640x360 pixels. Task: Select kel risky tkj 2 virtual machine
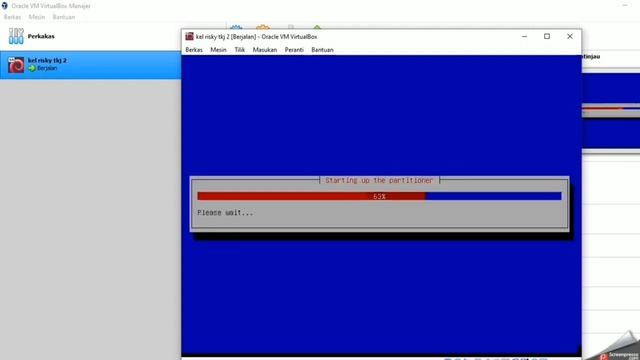(90, 64)
